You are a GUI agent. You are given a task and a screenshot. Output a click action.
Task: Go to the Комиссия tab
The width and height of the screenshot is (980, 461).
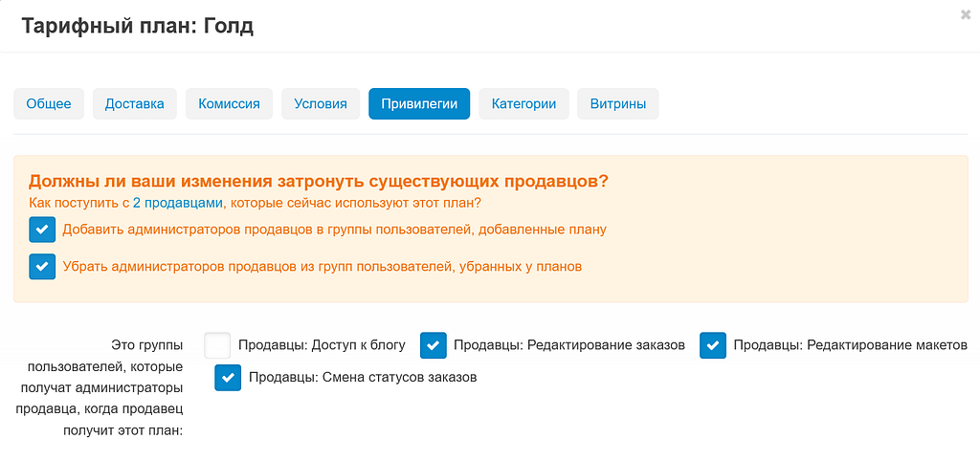[x=229, y=103]
